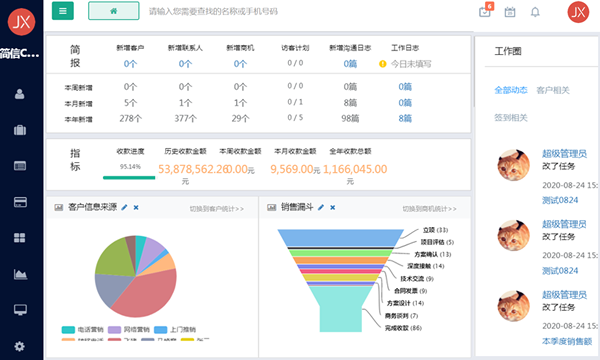Screen dimensions: 600x360
Task: Edit the 客户信息来源 chart with pencil icon
Action: pyautogui.click(x=124, y=207)
